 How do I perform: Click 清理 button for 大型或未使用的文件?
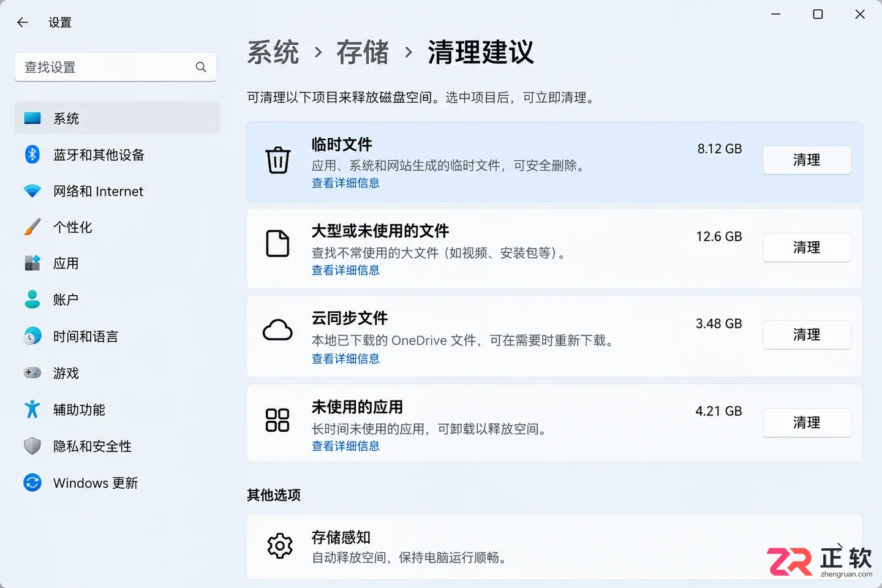807,247
